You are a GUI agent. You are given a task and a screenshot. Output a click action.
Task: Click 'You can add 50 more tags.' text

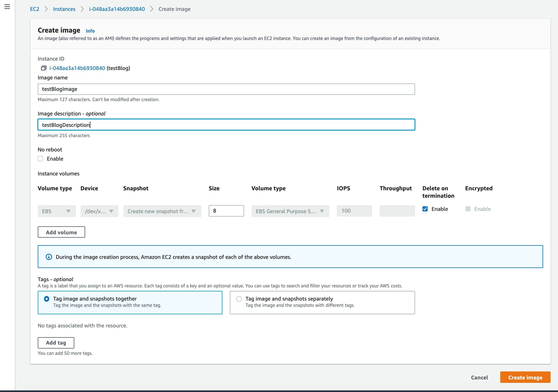point(65,353)
